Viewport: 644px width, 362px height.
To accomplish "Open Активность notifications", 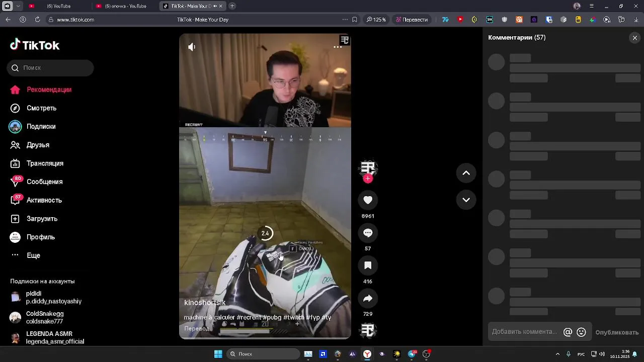I will coord(36,200).
